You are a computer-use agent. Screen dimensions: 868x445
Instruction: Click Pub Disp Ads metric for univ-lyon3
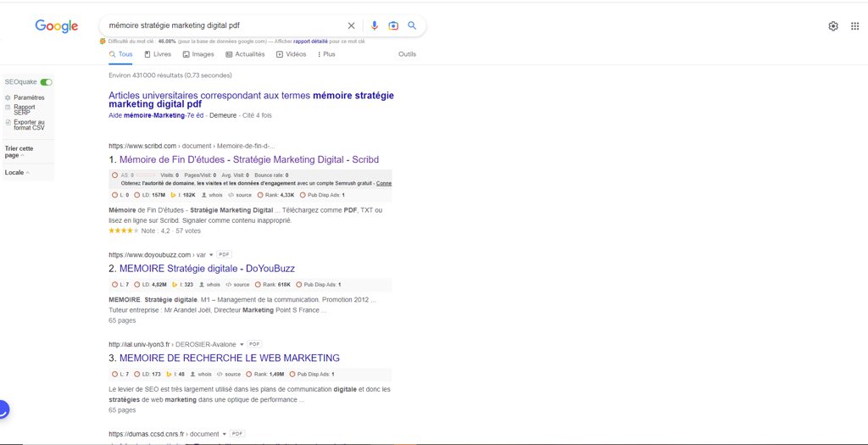311,374
